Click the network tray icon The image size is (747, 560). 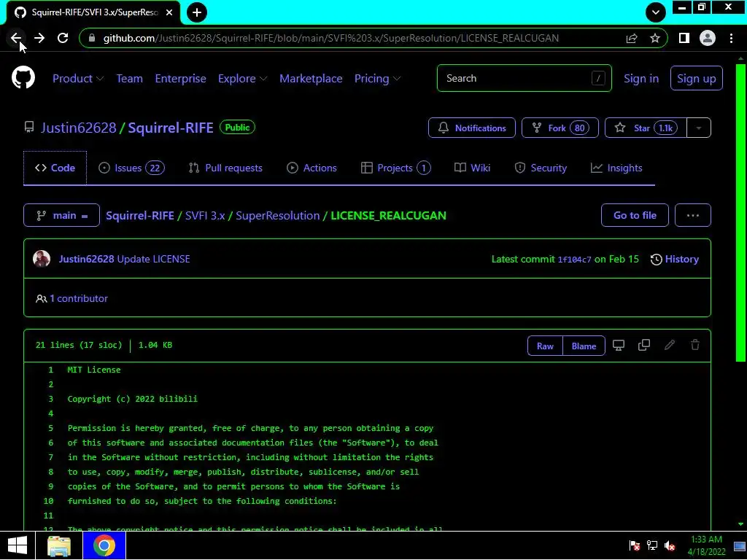coord(652,545)
